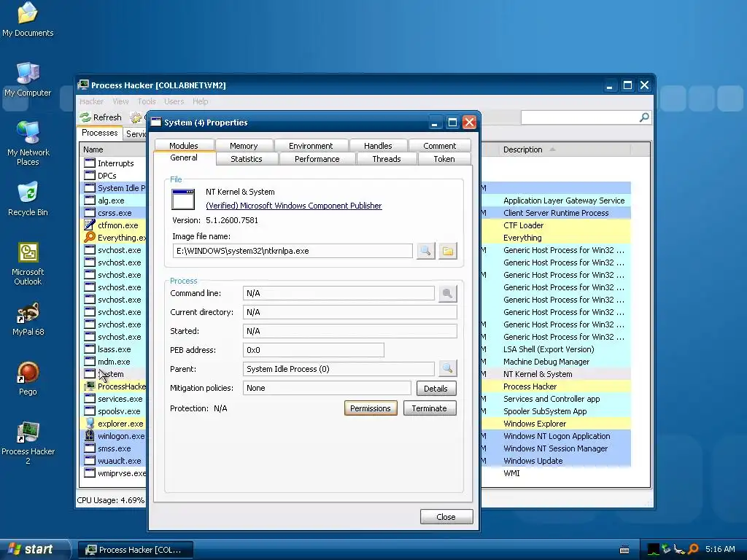The image size is (747, 560).
Task: Open the View menu
Action: (x=120, y=101)
